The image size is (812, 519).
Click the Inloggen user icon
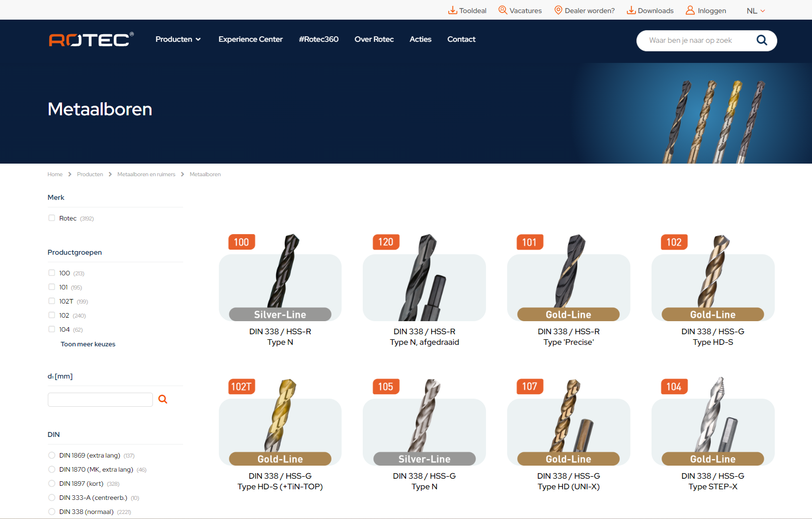(690, 11)
